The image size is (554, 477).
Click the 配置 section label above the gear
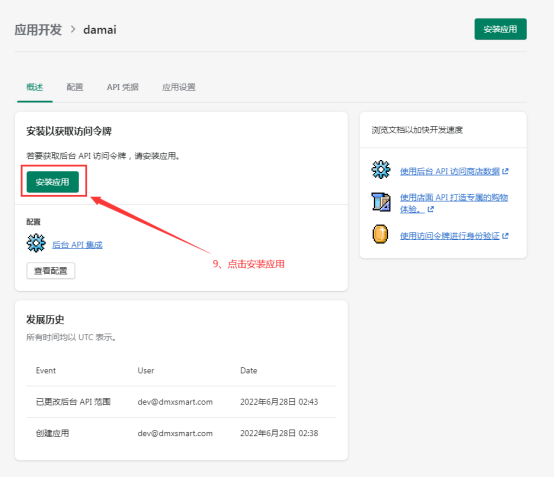tap(33, 222)
